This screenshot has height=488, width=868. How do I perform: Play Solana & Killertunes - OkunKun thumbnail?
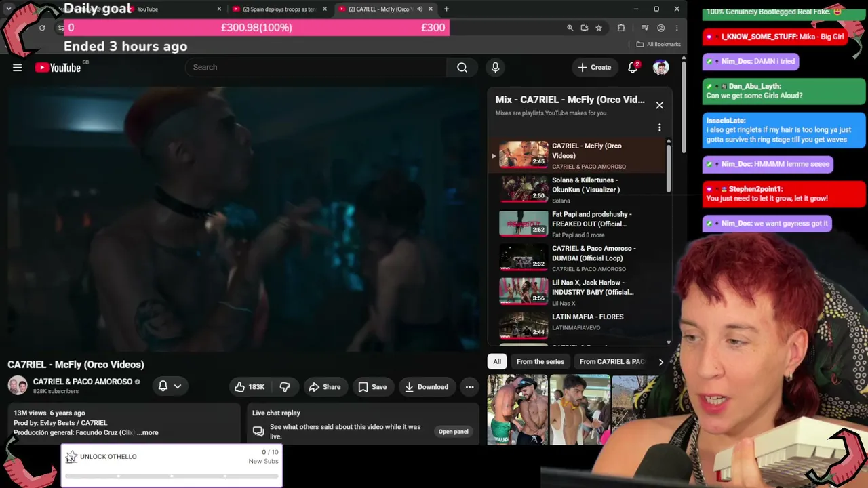coord(524,189)
